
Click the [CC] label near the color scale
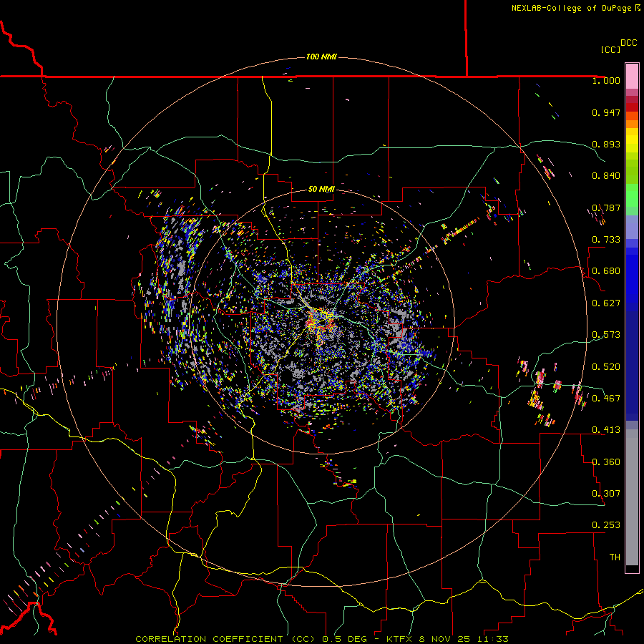(x=610, y=49)
